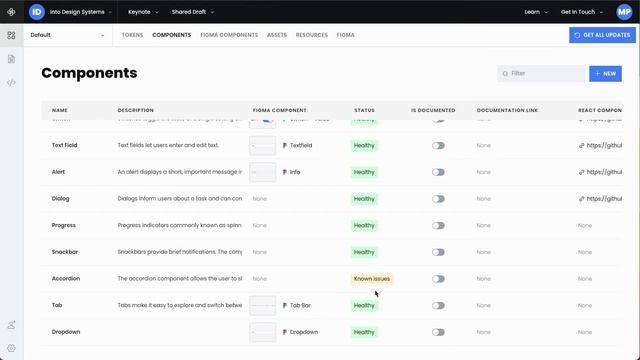Expand Into Design Systems workspace dropdown
640x360 pixels.
81,12
